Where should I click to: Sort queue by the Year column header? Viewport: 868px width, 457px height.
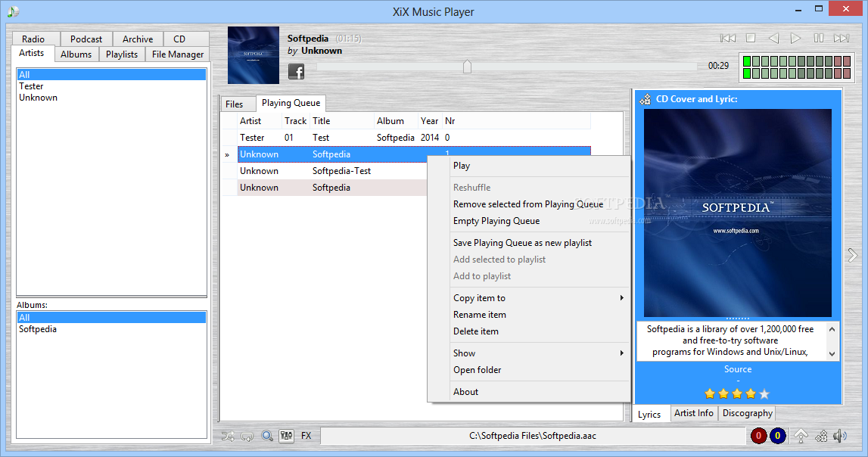click(430, 120)
